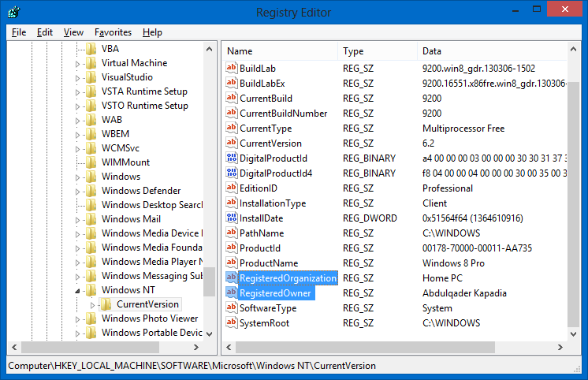Click the registry path in status bar
588x380 pixels.
point(192,366)
